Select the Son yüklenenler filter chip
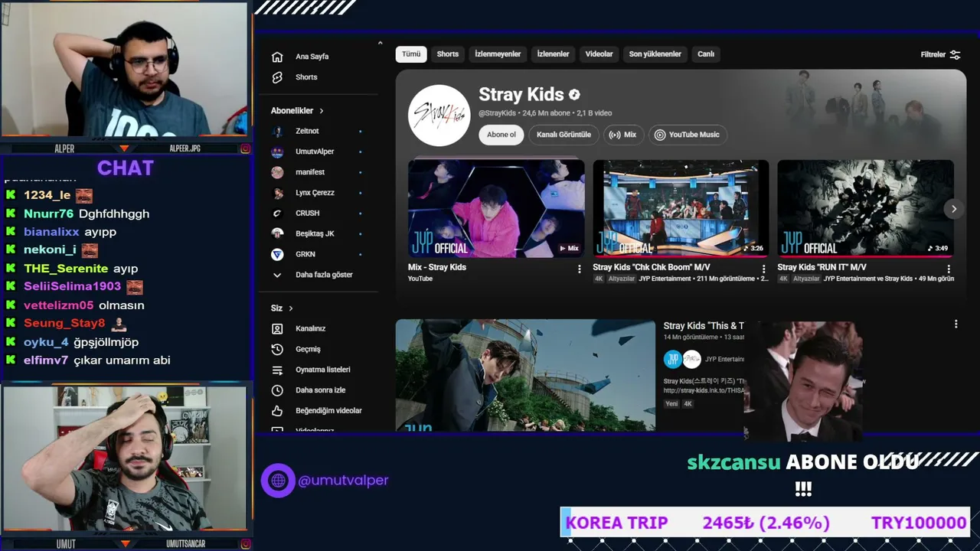This screenshot has height=551, width=980. [655, 54]
